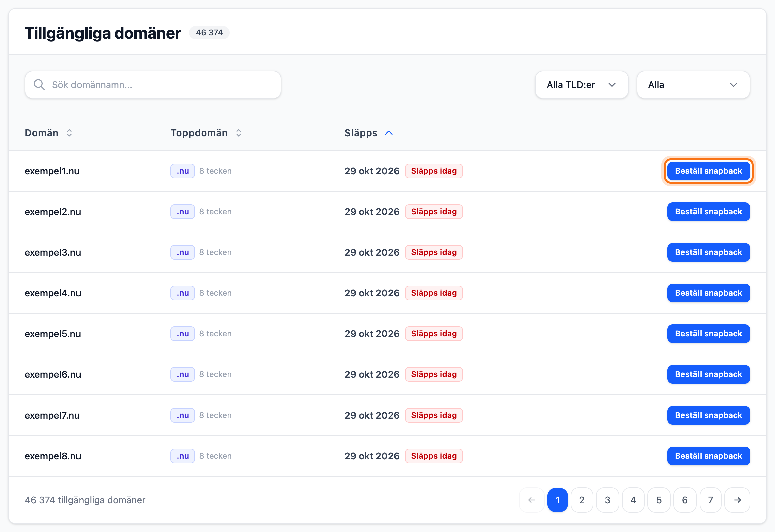Click Beställ snapback for exempel2.nu
775x532 pixels.
[709, 212]
